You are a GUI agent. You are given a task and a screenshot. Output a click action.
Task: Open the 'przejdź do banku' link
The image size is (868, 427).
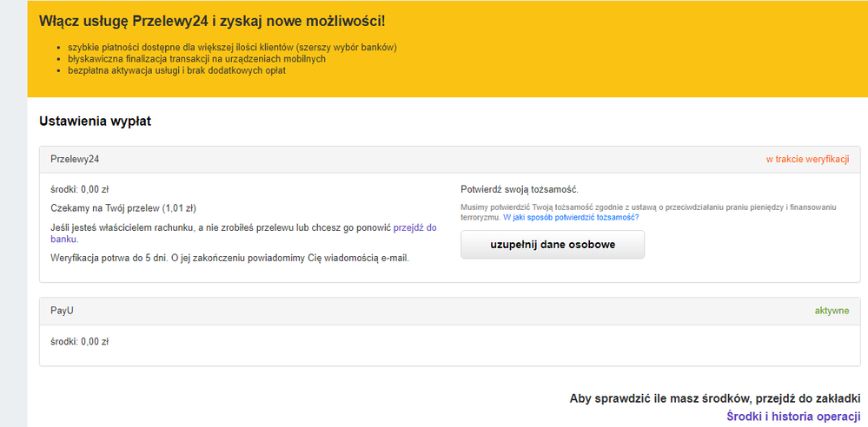tap(415, 227)
